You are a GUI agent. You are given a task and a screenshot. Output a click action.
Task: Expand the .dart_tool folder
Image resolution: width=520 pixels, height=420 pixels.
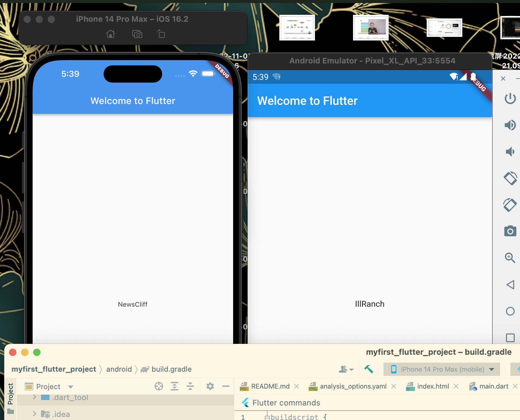click(34, 397)
